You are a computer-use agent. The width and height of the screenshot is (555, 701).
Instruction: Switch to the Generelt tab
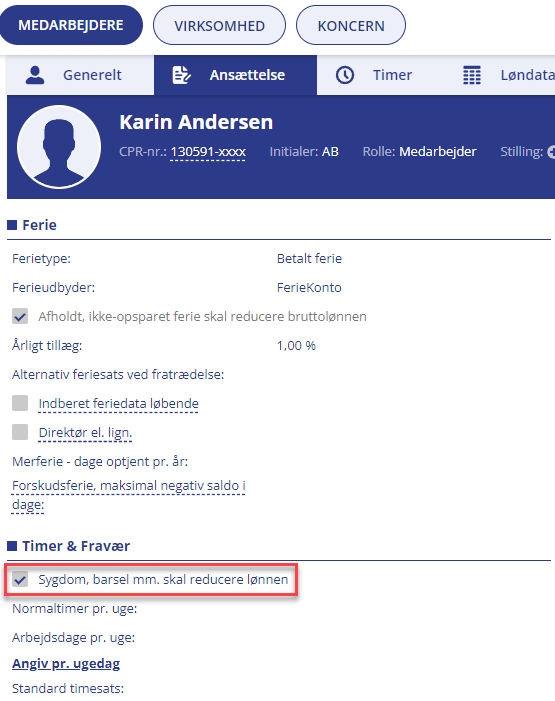click(x=80, y=75)
